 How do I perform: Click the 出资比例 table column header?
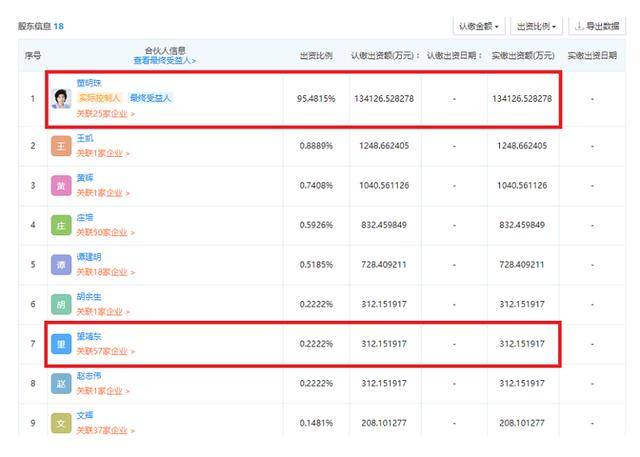click(x=316, y=55)
